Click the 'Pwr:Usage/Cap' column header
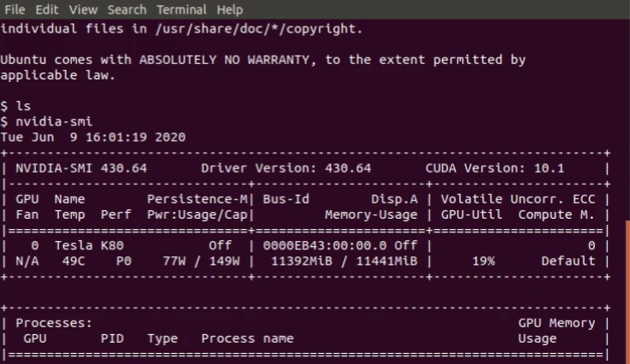 pos(197,214)
